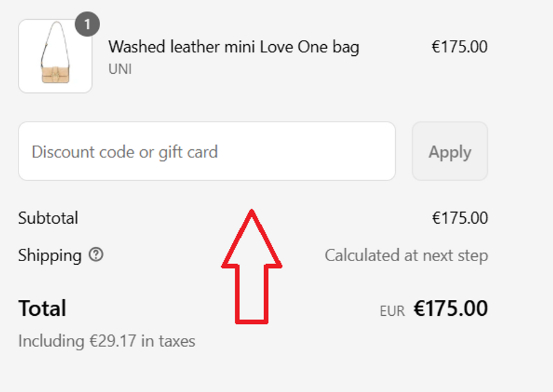Click the Shipping label text
553x392 pixels.
point(50,255)
